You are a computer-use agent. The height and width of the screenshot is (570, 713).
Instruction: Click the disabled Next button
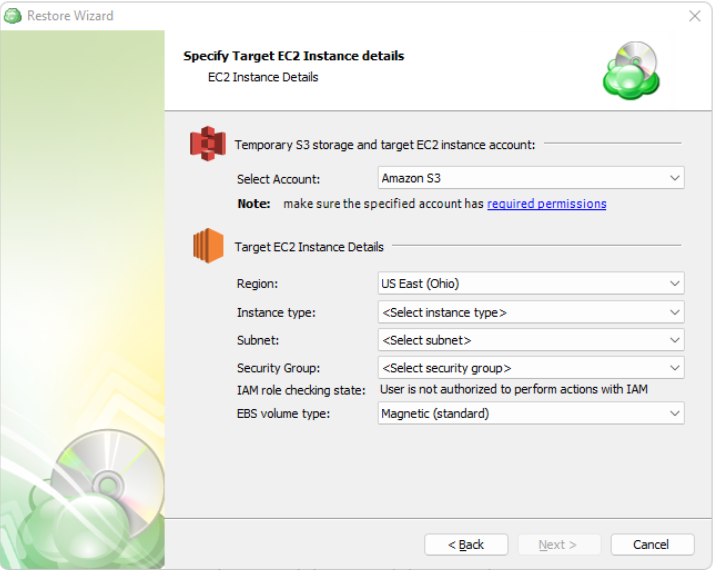click(558, 545)
